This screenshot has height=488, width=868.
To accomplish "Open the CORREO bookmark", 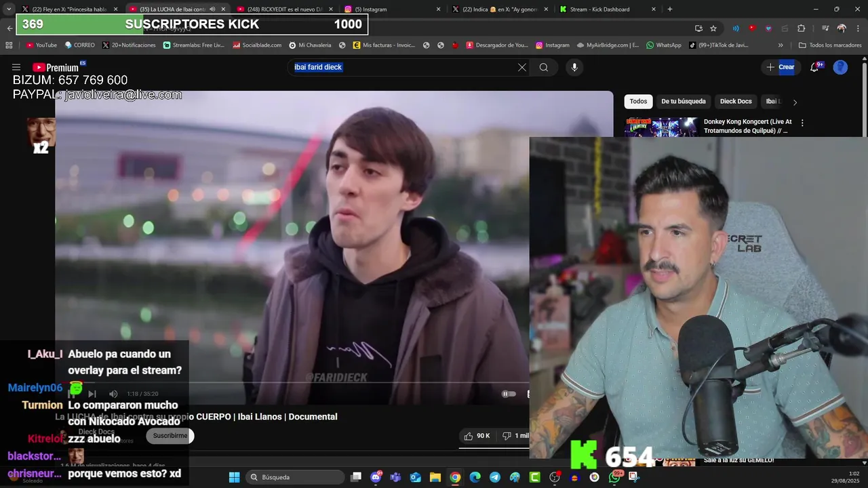I will [x=80, y=45].
